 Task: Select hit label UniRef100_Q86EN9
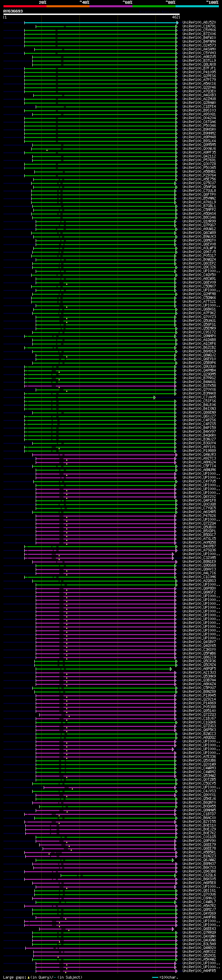[x=199, y=412]
